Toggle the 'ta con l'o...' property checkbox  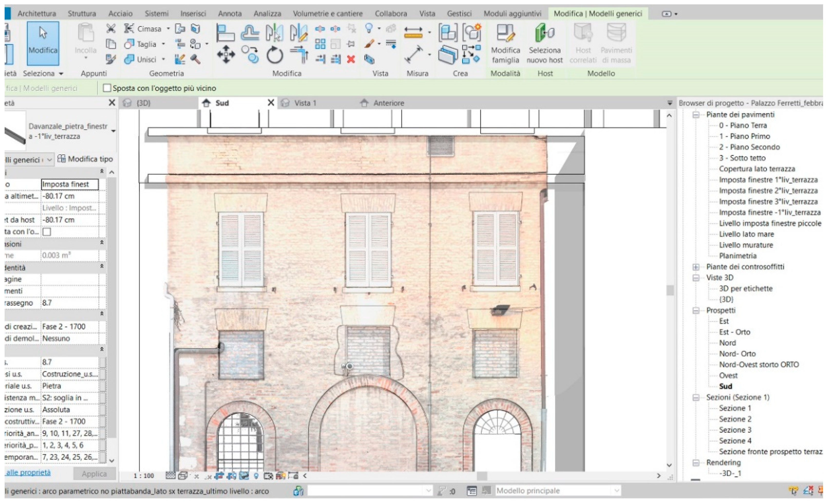pyautogui.click(x=47, y=232)
